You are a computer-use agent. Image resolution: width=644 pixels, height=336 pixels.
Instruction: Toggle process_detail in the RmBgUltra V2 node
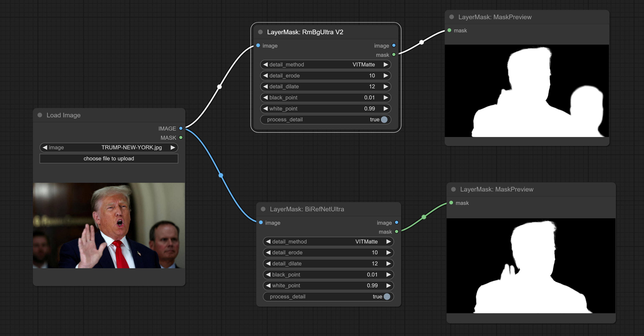(x=384, y=119)
